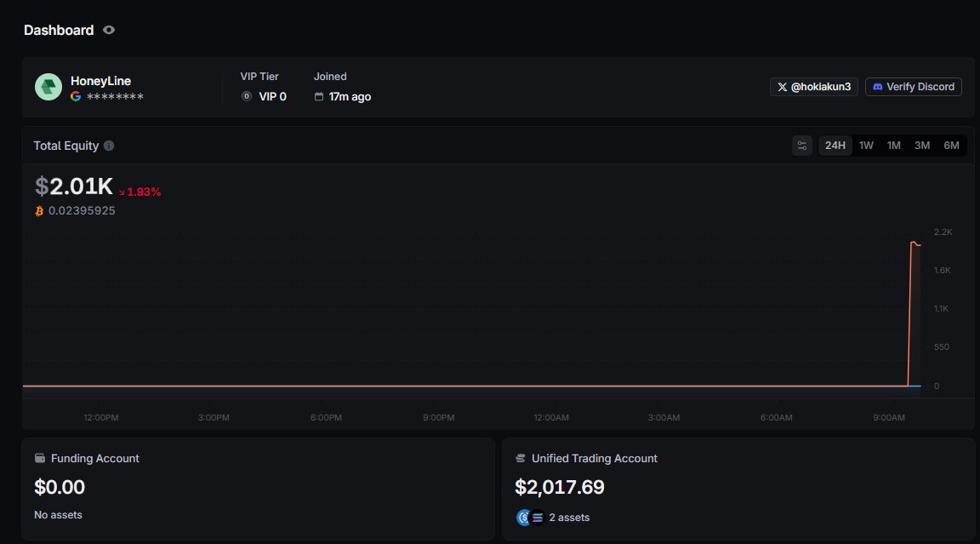Click the Dashboard heading
Viewport: 980px width, 544px height.
tap(59, 30)
